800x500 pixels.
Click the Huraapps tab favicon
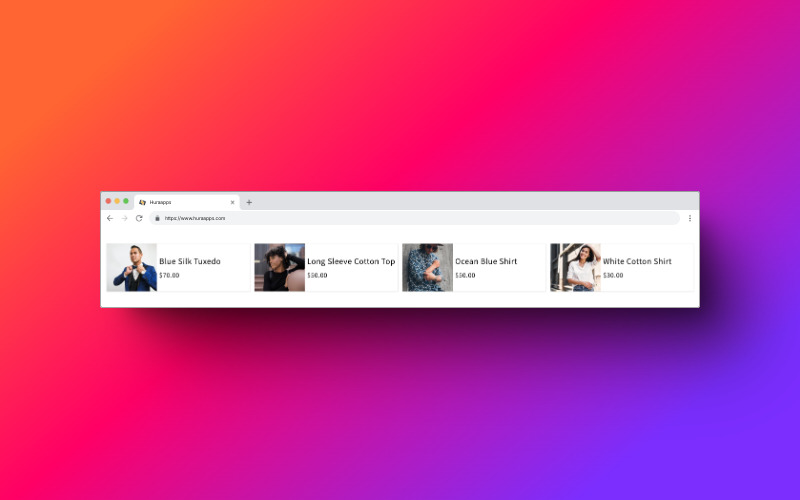[143, 202]
